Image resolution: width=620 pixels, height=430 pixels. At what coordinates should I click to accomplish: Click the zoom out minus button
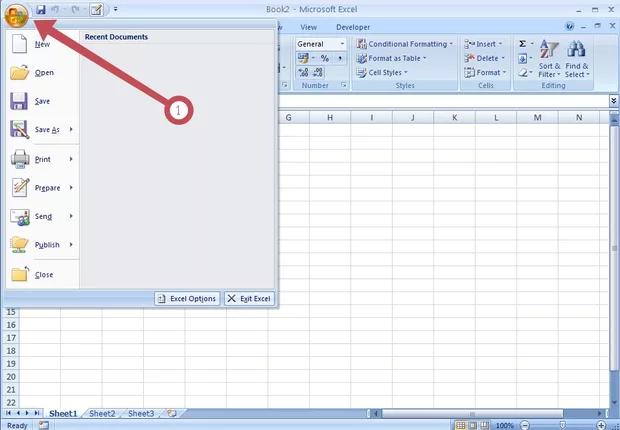[x=525, y=426]
